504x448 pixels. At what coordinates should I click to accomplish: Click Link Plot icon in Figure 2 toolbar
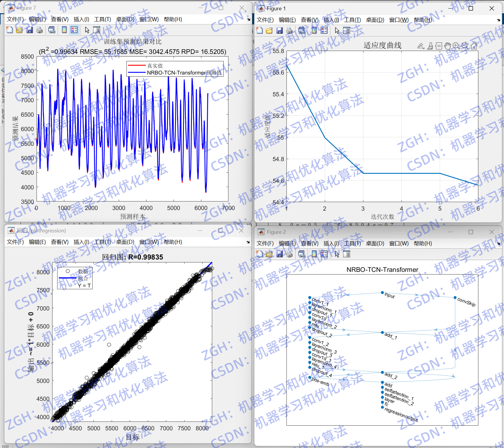tap(302, 254)
